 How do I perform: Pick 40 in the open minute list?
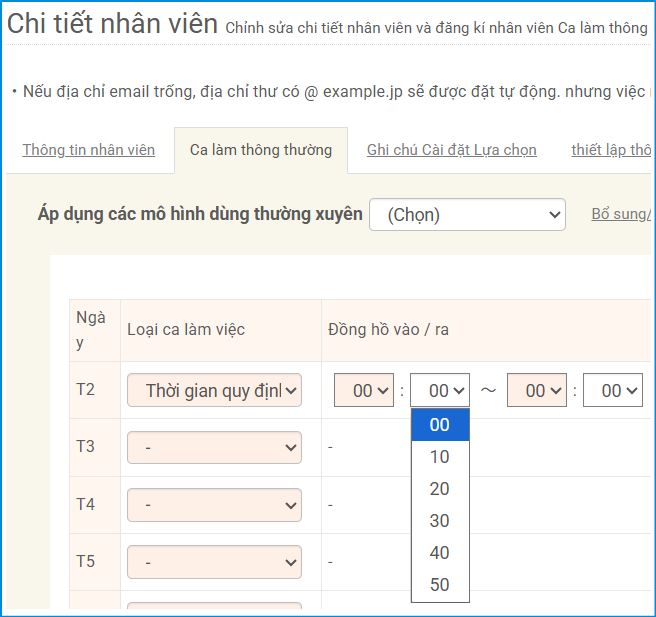click(x=440, y=553)
